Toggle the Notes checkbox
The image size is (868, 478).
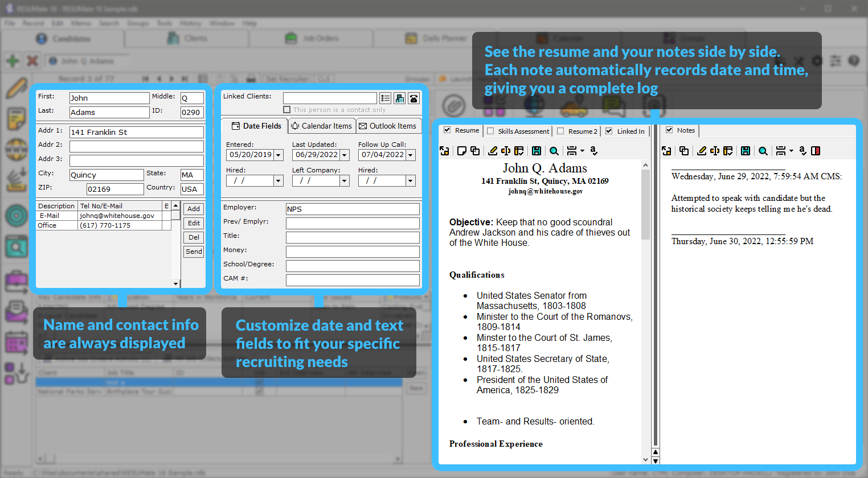pyautogui.click(x=669, y=130)
